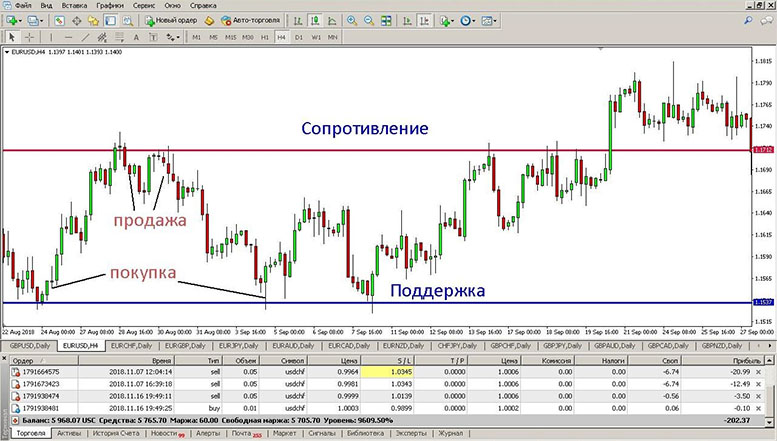Switch chart to line chart

333,21
